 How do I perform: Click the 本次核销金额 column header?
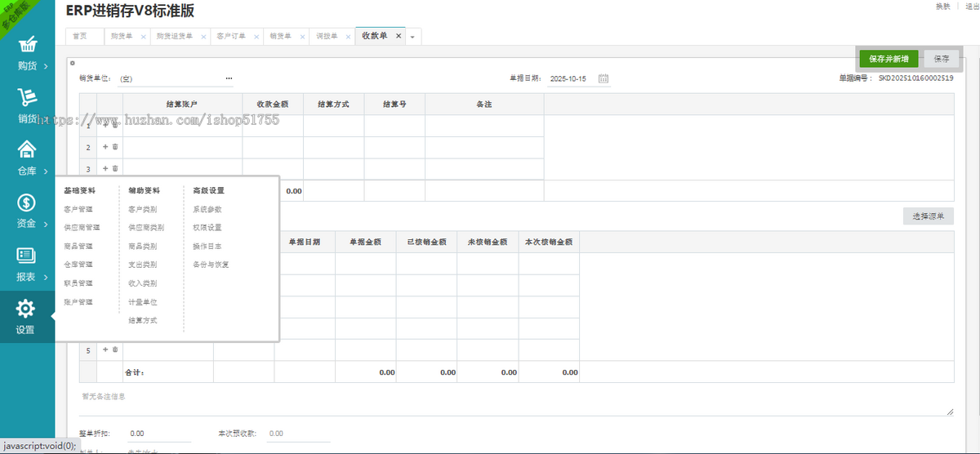pyautogui.click(x=549, y=242)
